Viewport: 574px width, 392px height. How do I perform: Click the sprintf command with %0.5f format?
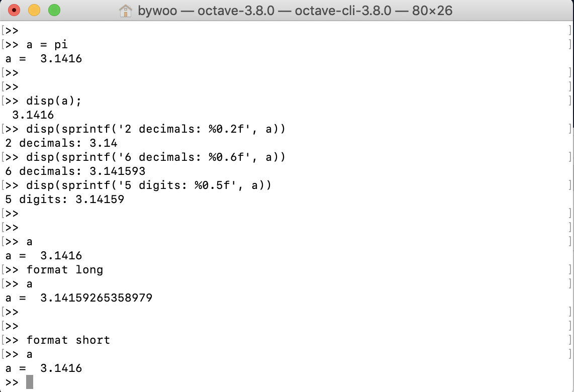point(149,185)
